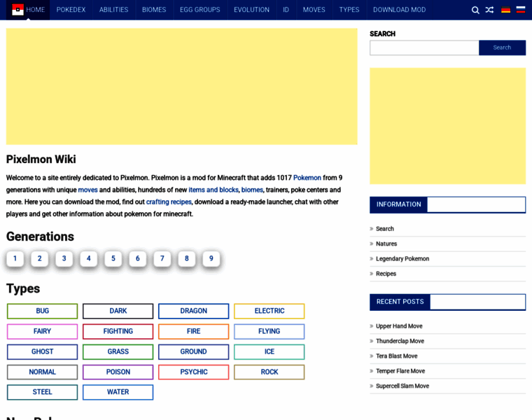Open the Normal type button
The image size is (532, 420).
coord(43,372)
